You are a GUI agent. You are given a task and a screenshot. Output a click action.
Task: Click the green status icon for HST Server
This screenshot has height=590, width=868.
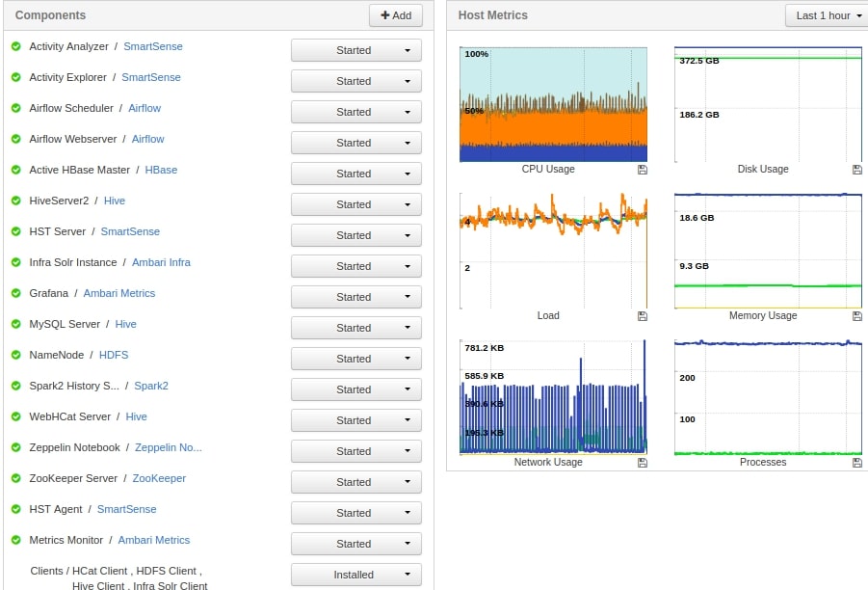point(16,231)
